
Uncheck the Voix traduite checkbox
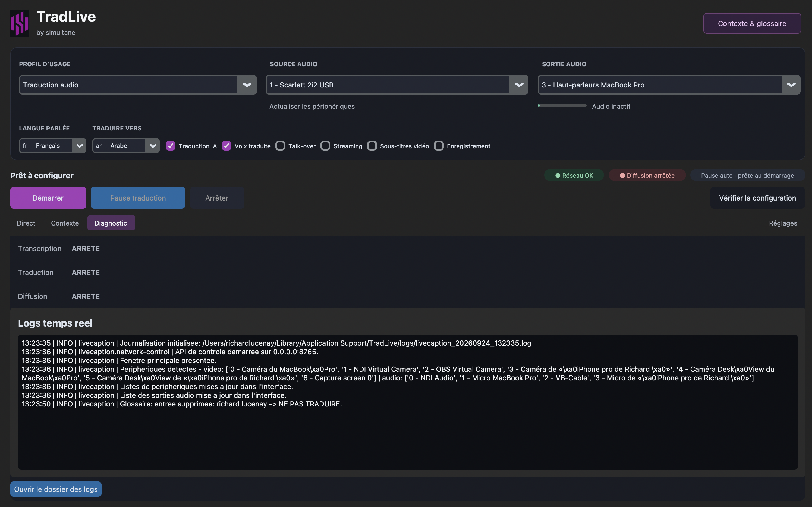click(x=226, y=146)
